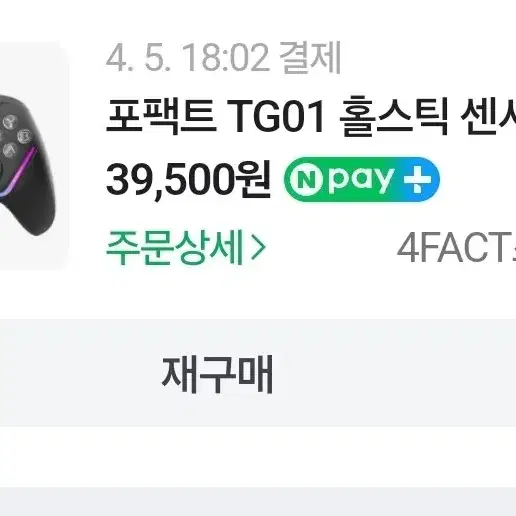
Task: Click the 결제 payment status label
Action: (x=310, y=58)
